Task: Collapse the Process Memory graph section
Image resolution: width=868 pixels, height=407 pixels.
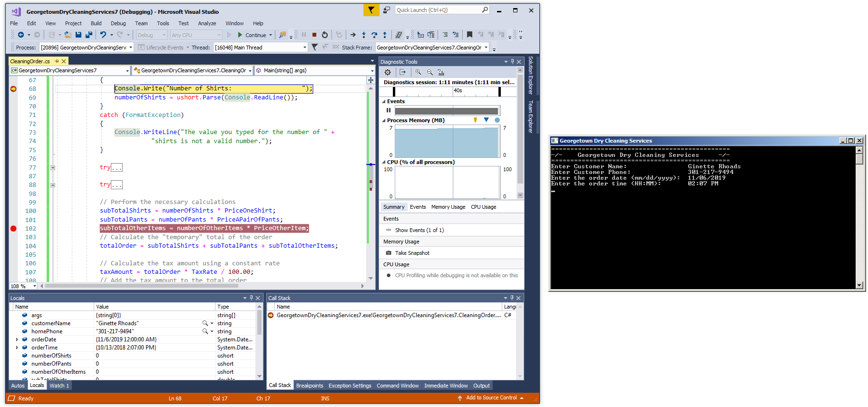Action: coord(384,121)
